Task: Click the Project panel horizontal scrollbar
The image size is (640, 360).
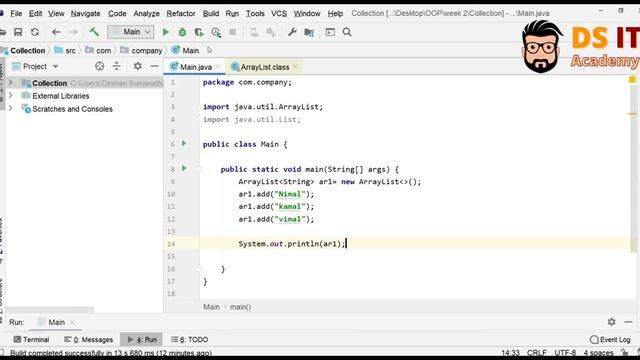Action: 50,310
